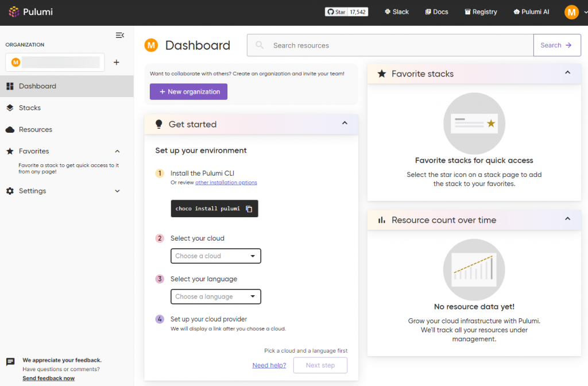The image size is (588, 386).
Task: Collapse Resource count over time panel
Action: (x=567, y=219)
